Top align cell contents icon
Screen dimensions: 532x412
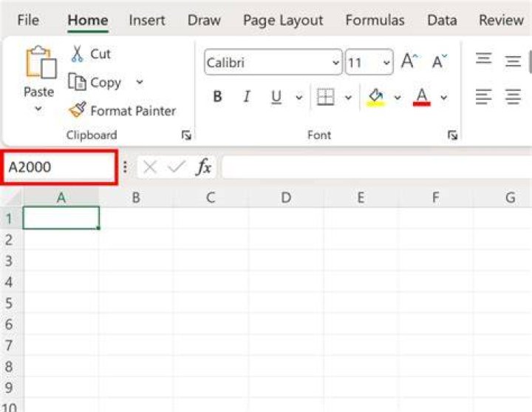coord(483,58)
